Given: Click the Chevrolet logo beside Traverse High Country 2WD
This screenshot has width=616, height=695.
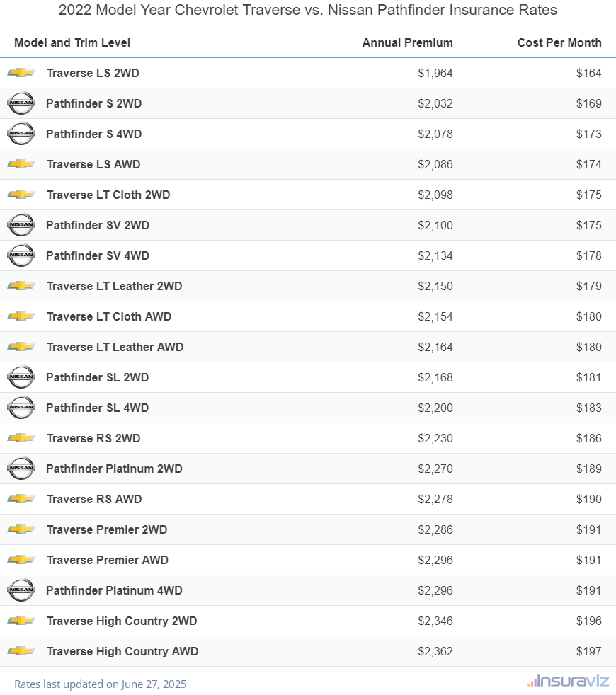Looking at the screenshot, I should click(x=21, y=621).
